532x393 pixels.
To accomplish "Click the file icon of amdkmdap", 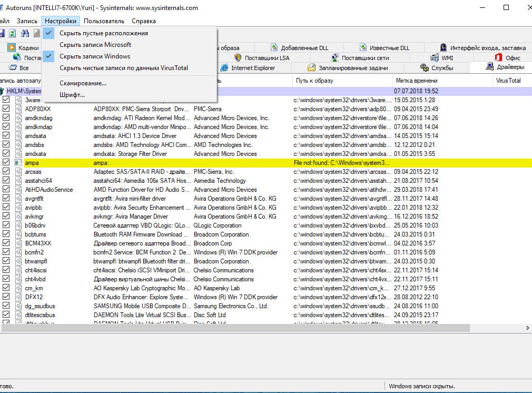I will pyautogui.click(x=18, y=127).
